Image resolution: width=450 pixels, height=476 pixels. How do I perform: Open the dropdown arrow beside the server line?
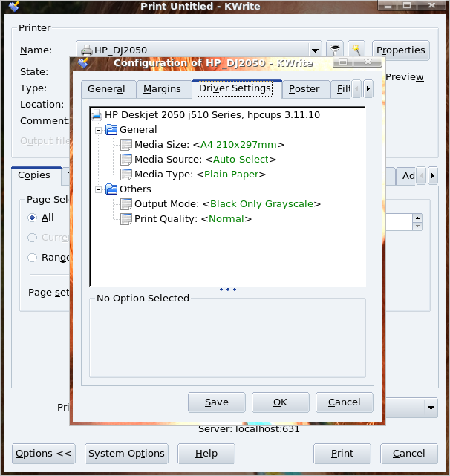coord(431,408)
